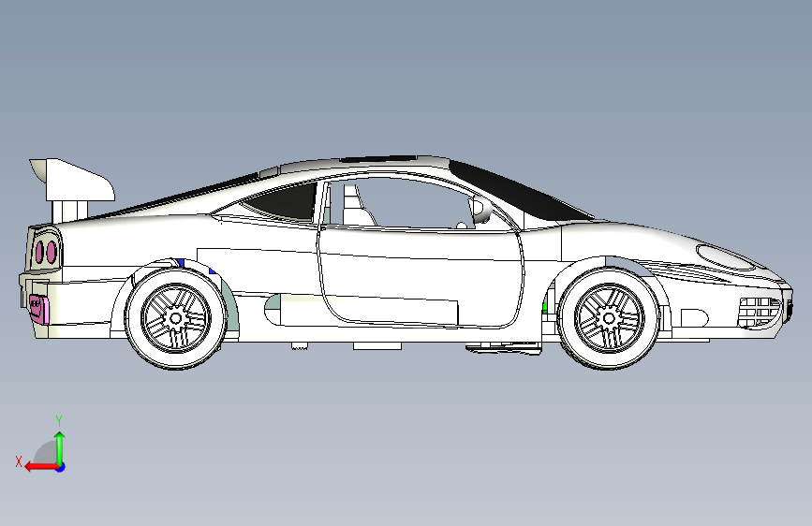812x526 pixels.
Task: Select the gray XY plane sector of the triad
Action: tap(47, 453)
